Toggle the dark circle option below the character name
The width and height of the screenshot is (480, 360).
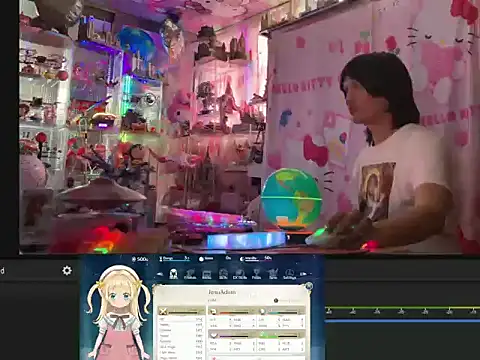(276, 300)
